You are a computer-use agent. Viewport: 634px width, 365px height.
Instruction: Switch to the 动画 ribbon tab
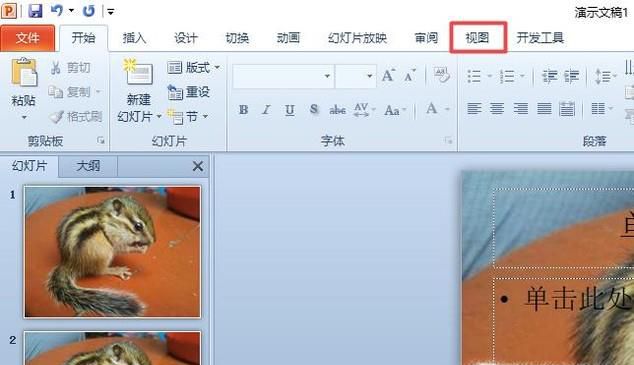(288, 38)
